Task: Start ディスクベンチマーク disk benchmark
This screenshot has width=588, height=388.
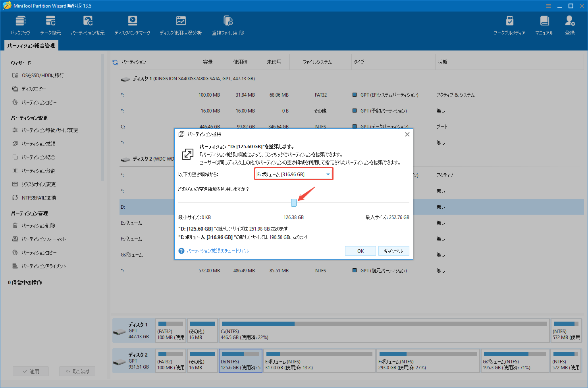Action: 132,25
